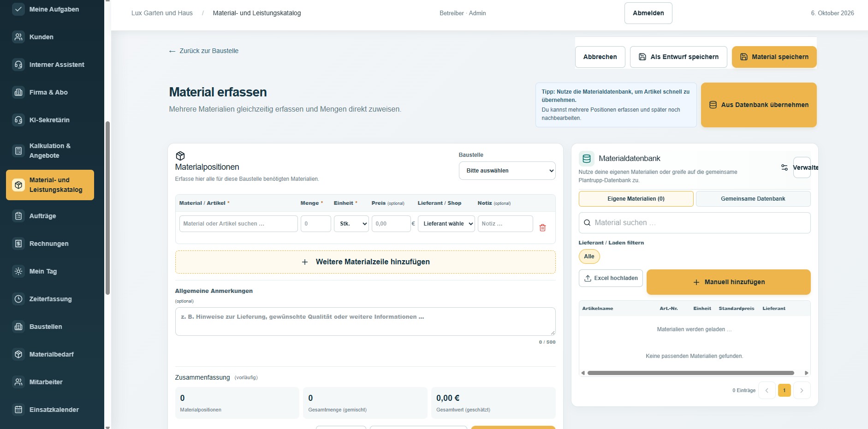
Task: Select Material- und Leistungskatalog in sidebar
Action: (50, 185)
